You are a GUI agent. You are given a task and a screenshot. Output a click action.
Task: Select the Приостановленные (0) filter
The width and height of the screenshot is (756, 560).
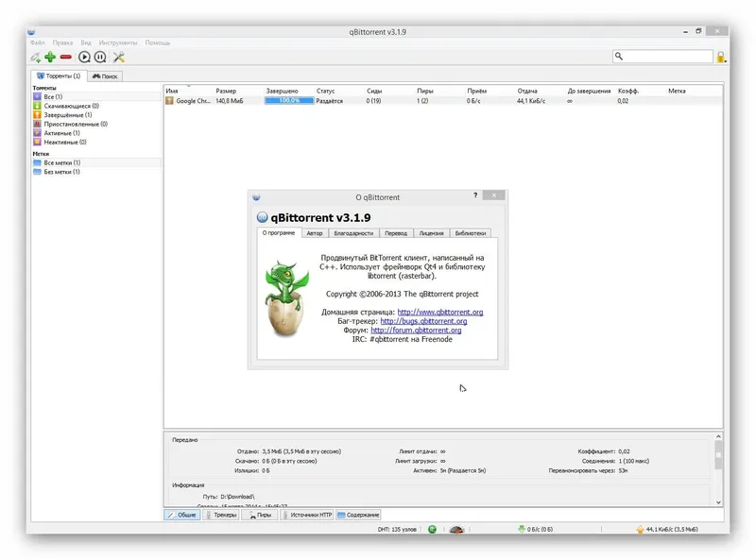[x=96, y=125]
